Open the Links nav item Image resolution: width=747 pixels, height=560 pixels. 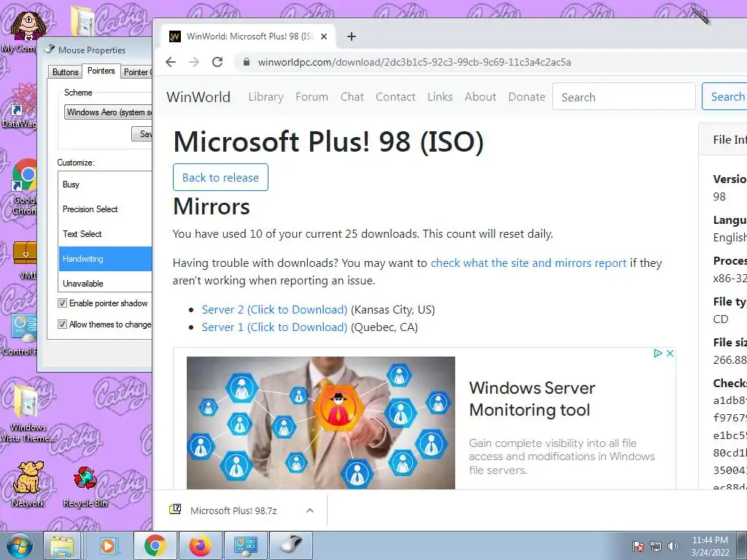click(440, 97)
